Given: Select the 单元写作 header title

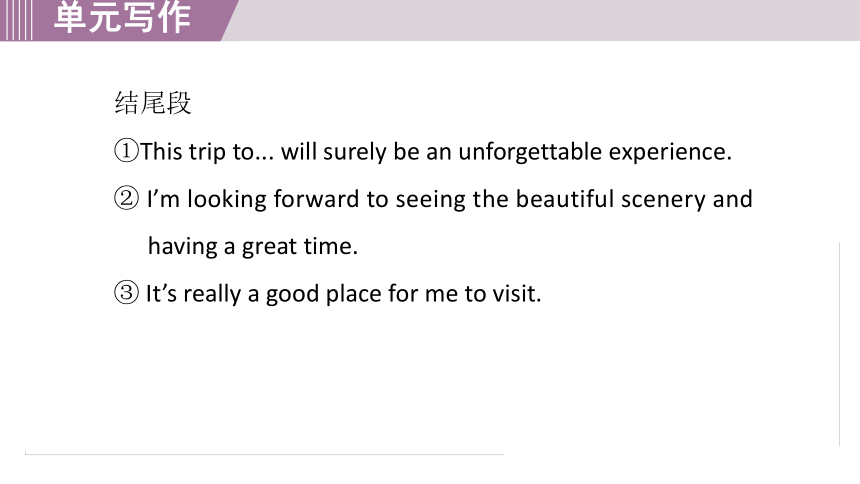Looking at the screenshot, I should [x=122, y=17].
